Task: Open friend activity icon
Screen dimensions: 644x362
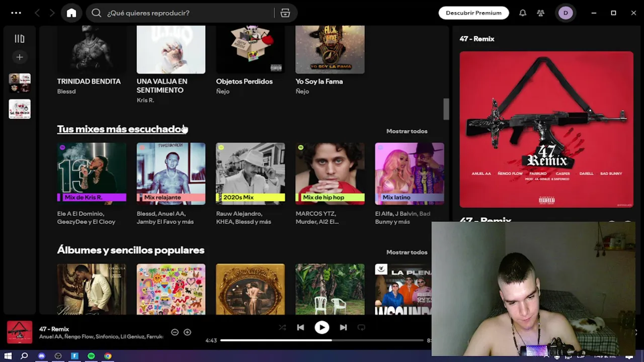Action: point(541,13)
